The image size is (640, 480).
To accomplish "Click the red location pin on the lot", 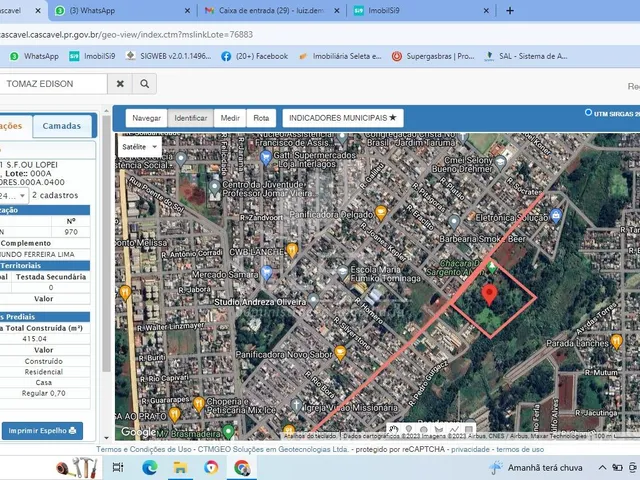I will point(489,295).
